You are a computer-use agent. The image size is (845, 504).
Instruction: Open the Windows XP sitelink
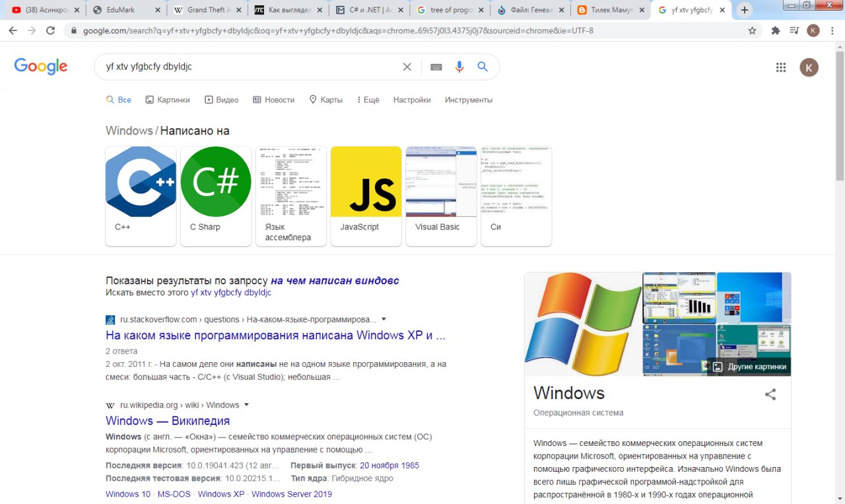[221, 494]
